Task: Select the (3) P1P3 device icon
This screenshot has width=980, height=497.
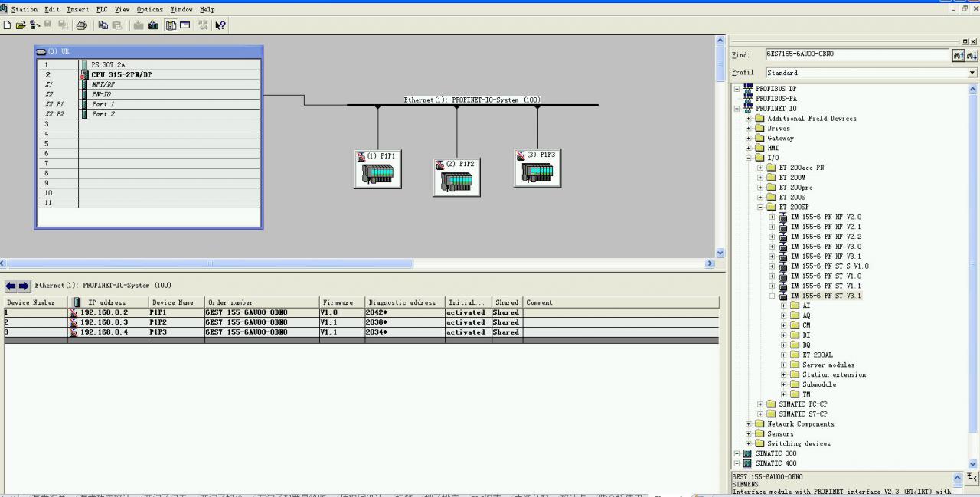Action: [x=537, y=168]
